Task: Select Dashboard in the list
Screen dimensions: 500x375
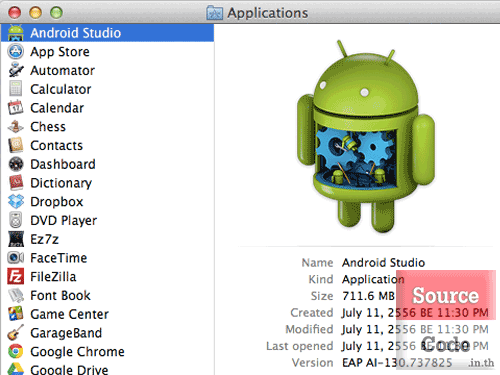Action: tap(63, 164)
